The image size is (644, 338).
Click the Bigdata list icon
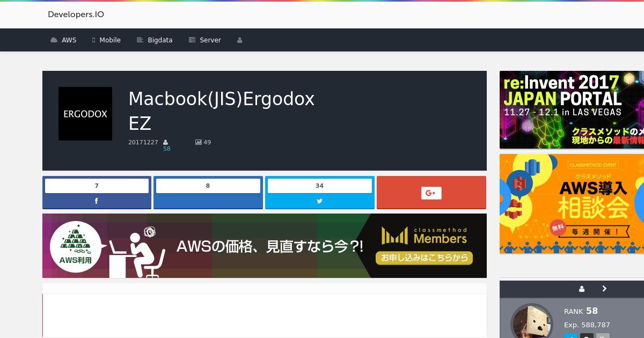tap(140, 40)
